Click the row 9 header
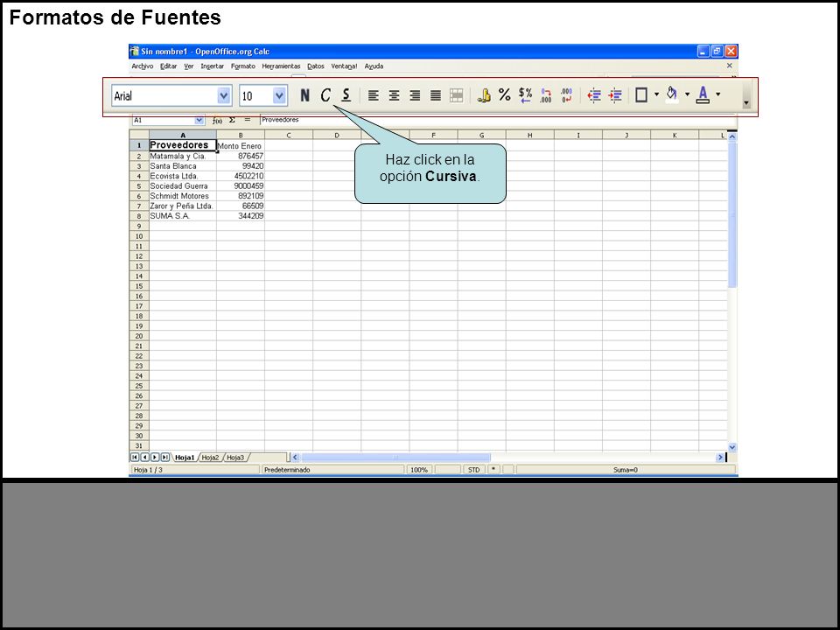840x630 pixels. 139,226
